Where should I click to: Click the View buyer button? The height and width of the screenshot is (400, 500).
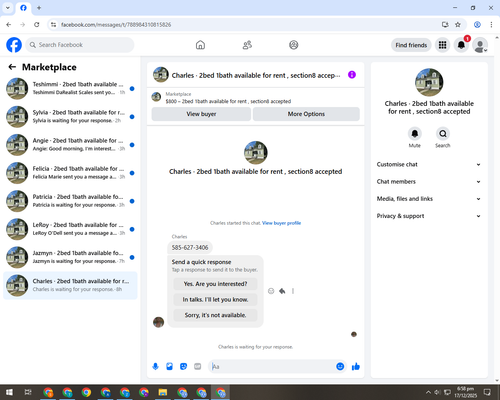coord(201,114)
